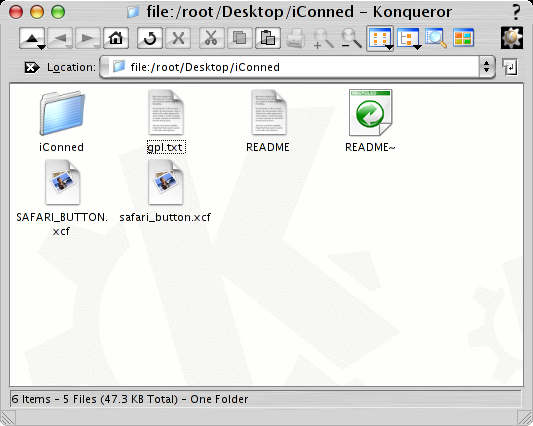This screenshot has height=426, width=533.
Task: Click the folder icon in title bar
Action: 133,12
